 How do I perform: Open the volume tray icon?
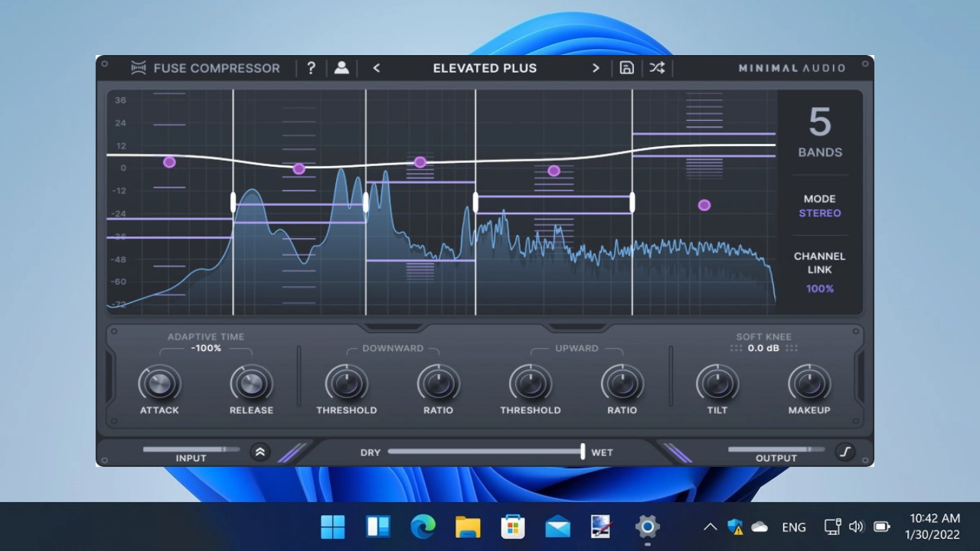(857, 527)
